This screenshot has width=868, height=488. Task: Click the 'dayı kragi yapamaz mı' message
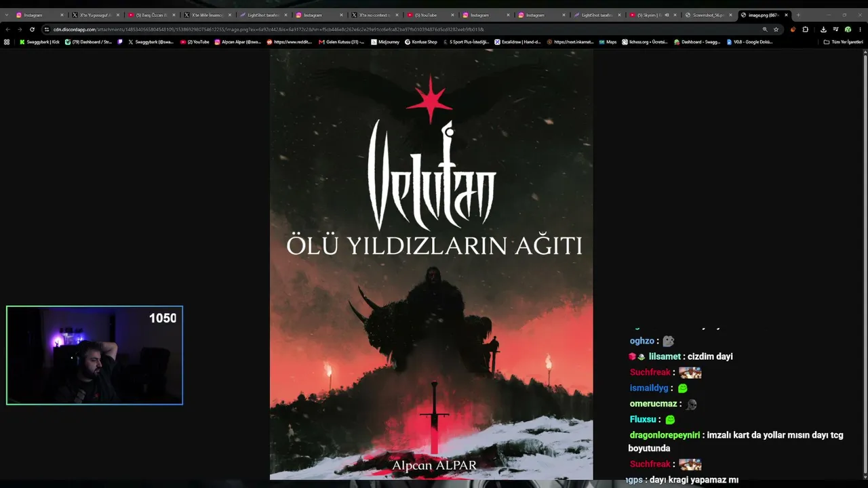[x=694, y=480]
